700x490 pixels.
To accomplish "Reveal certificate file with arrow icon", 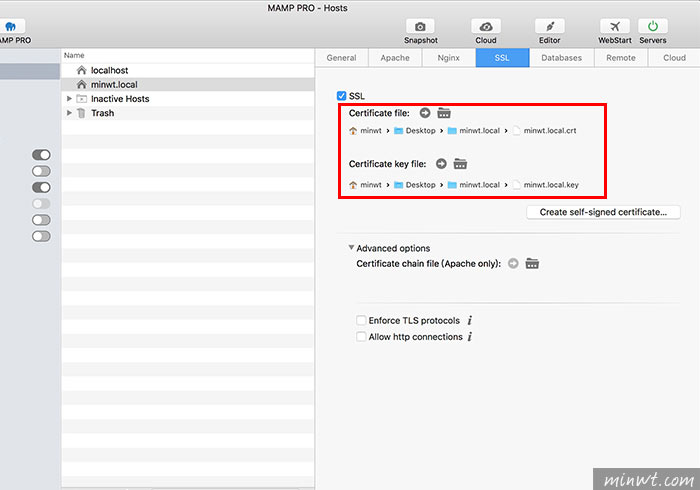I will click(425, 113).
